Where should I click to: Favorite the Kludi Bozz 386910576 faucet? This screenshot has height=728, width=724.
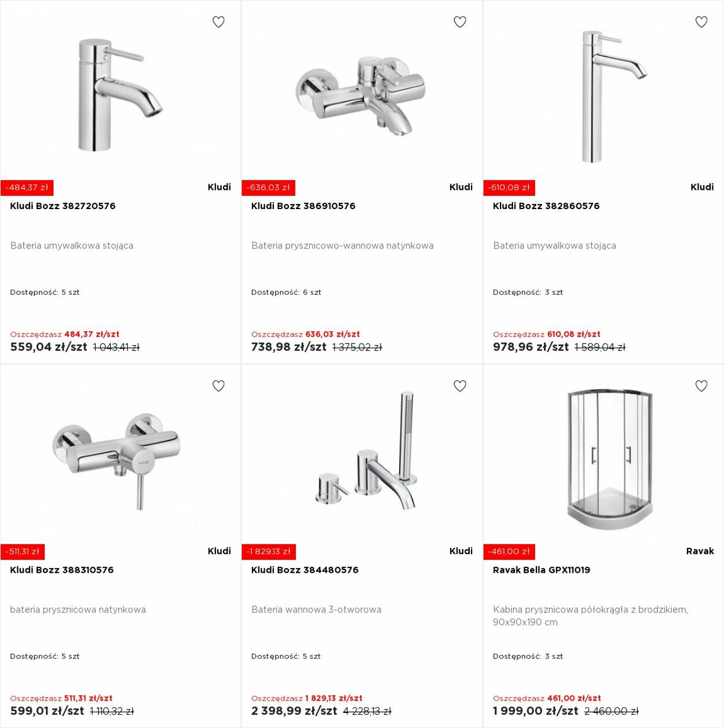click(x=460, y=22)
